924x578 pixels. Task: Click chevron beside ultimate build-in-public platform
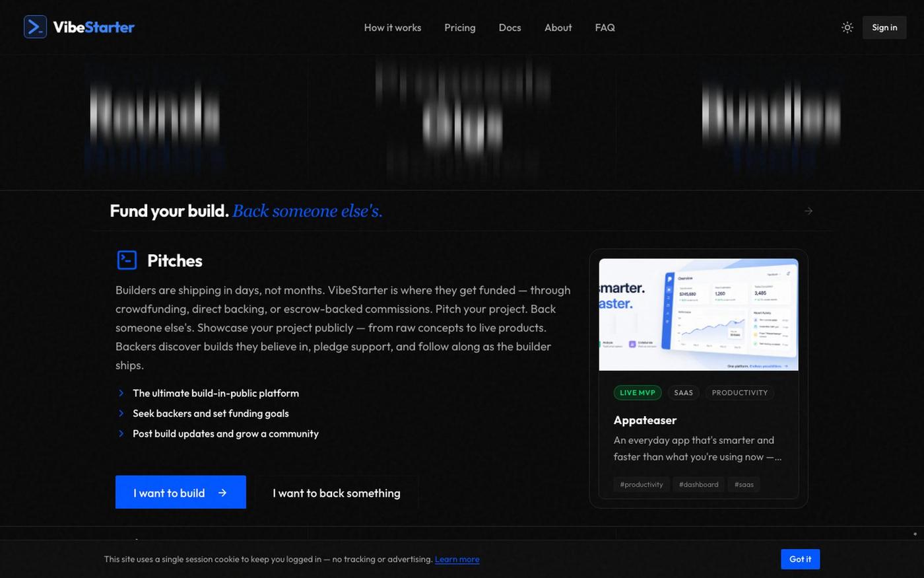click(x=121, y=393)
